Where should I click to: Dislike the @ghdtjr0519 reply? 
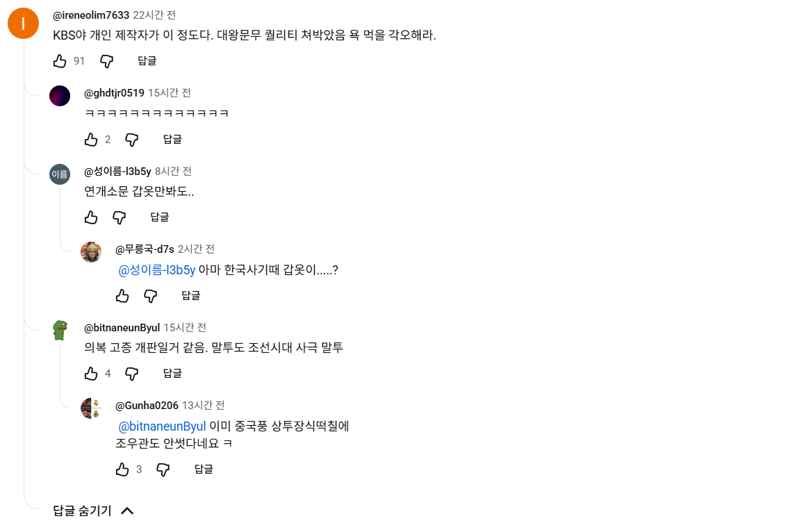(x=132, y=140)
